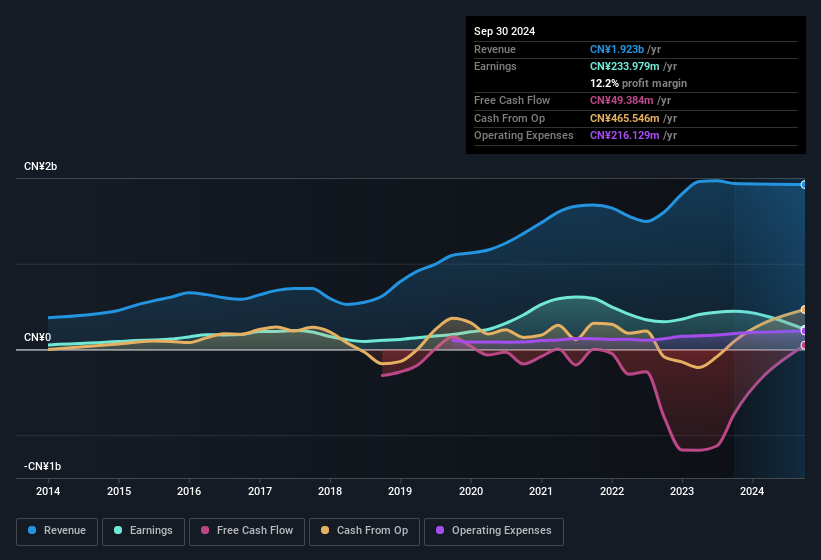This screenshot has width=821, height=560.
Task: Click the orange Cash From Op endpoint marker
Action: click(804, 310)
